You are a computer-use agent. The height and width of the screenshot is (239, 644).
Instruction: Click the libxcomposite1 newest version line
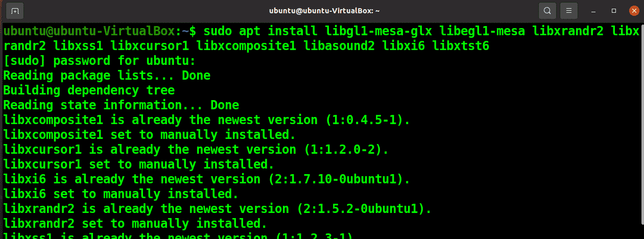(207, 120)
